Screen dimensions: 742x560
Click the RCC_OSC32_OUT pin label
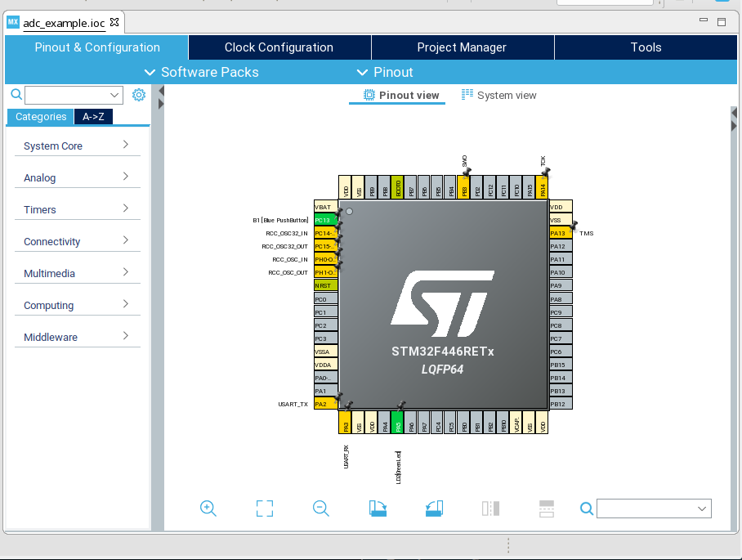[x=285, y=246]
